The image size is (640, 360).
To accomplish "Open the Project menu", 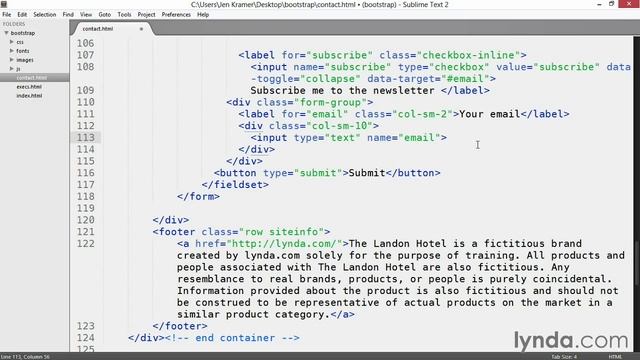I will point(146,14).
